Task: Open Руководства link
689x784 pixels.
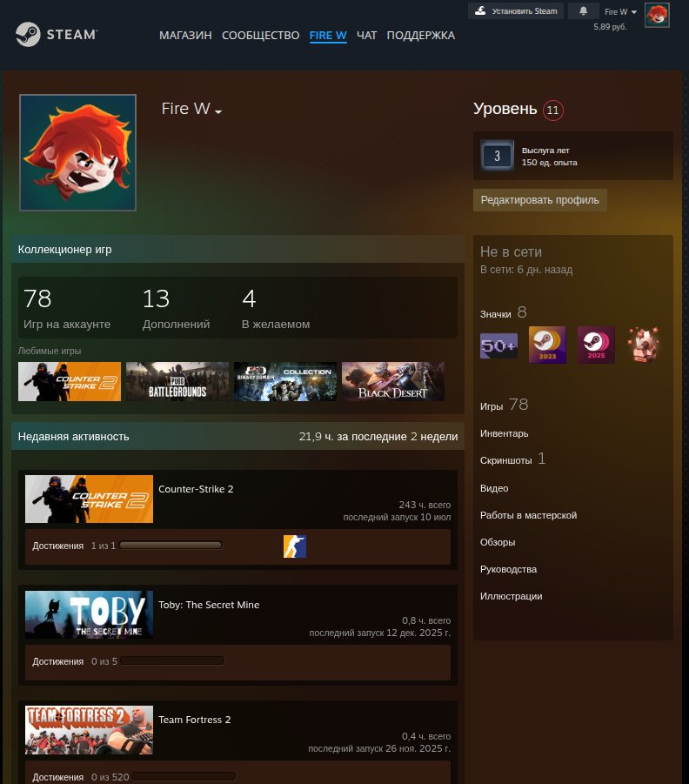Action: (509, 569)
